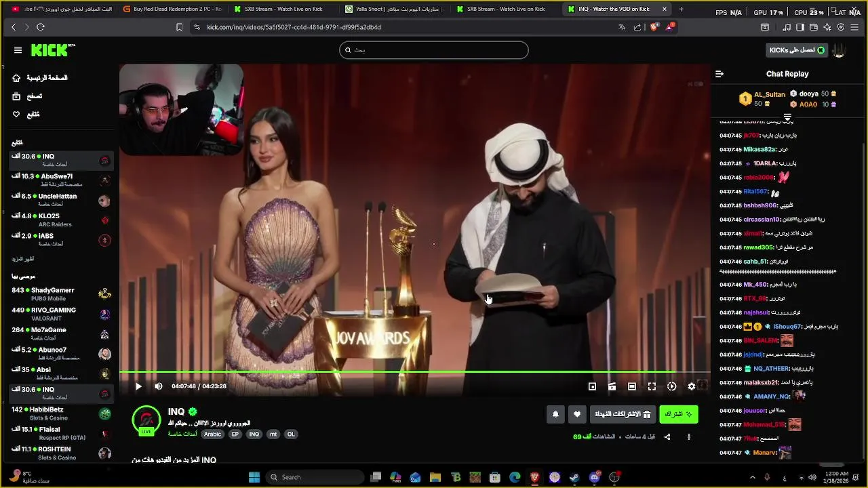This screenshot has width=868, height=488.
Task: Open the browser playlist music icon
Action: point(787,27)
